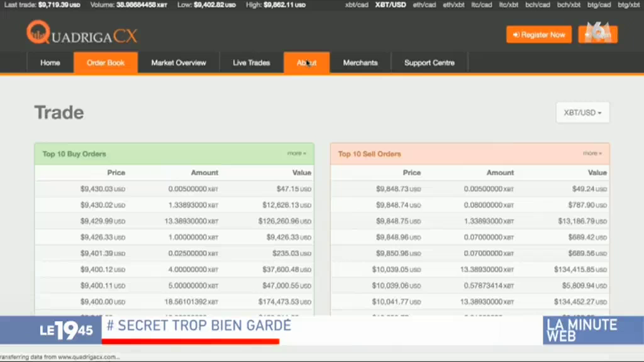Screen dimensions: 644x362
Task: Select the Merchants tab
Action: pyautogui.click(x=360, y=63)
